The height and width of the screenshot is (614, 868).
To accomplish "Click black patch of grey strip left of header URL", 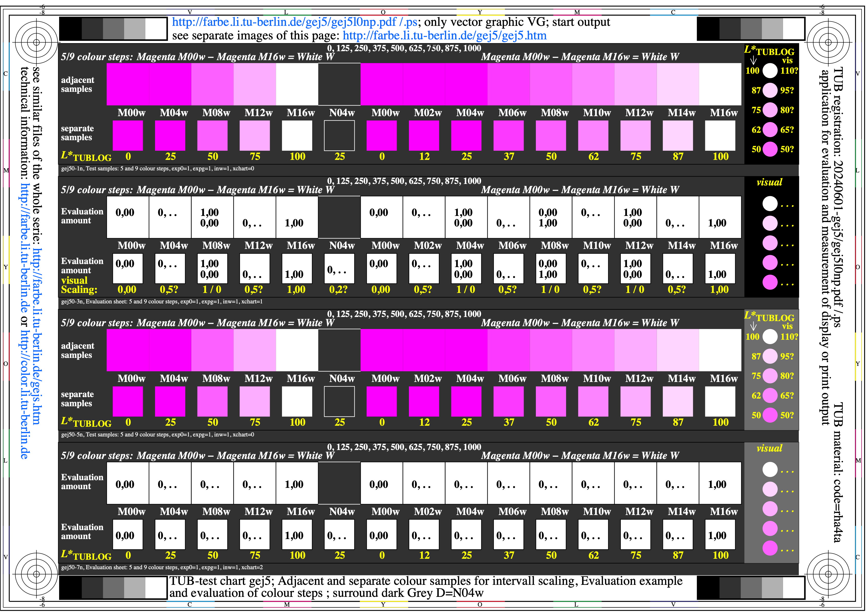I will [71, 29].
